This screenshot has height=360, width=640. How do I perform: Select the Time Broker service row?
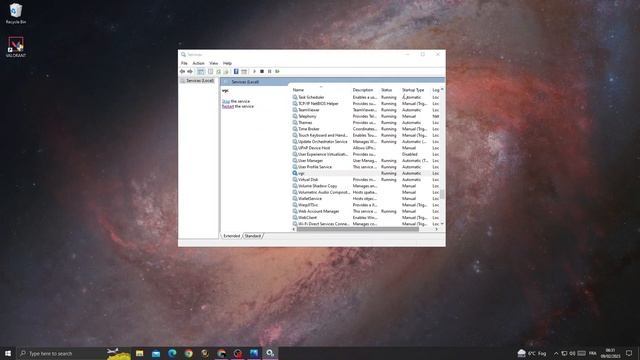(366, 129)
